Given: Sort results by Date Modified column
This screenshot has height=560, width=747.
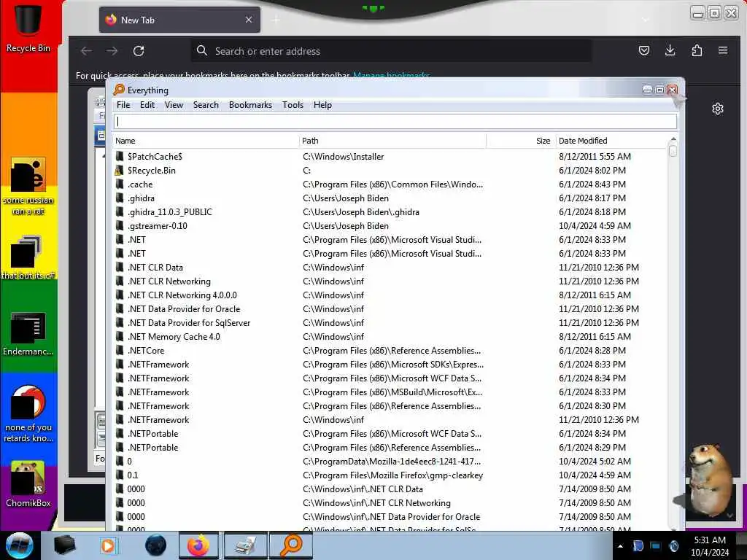Looking at the screenshot, I should point(612,141).
